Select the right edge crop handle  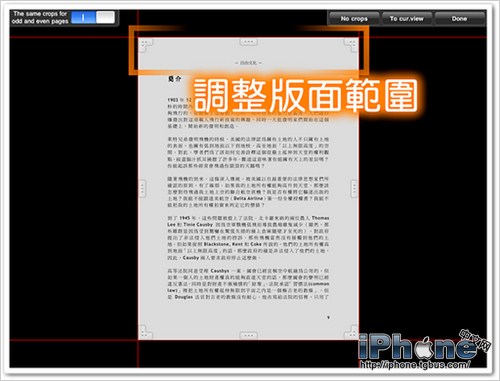[x=355, y=189]
